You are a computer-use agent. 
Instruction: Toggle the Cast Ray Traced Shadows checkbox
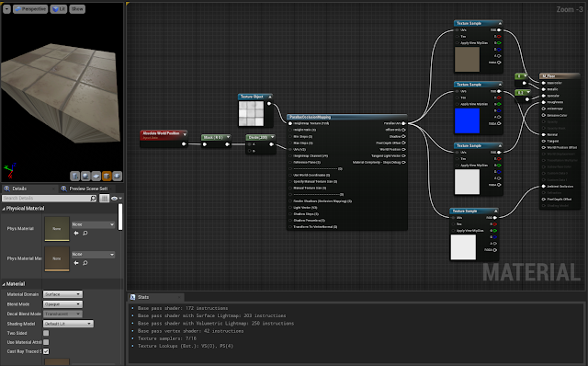click(x=46, y=351)
